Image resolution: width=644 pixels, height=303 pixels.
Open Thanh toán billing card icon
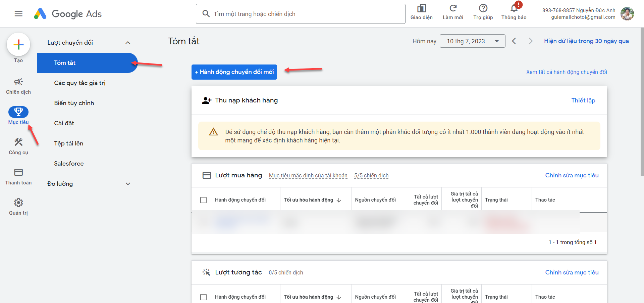tap(18, 173)
